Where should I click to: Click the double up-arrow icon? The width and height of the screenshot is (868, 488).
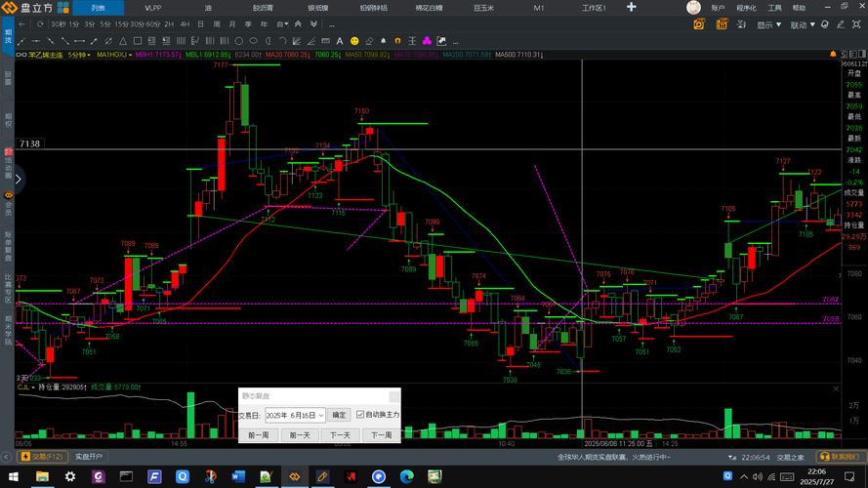coord(298,24)
